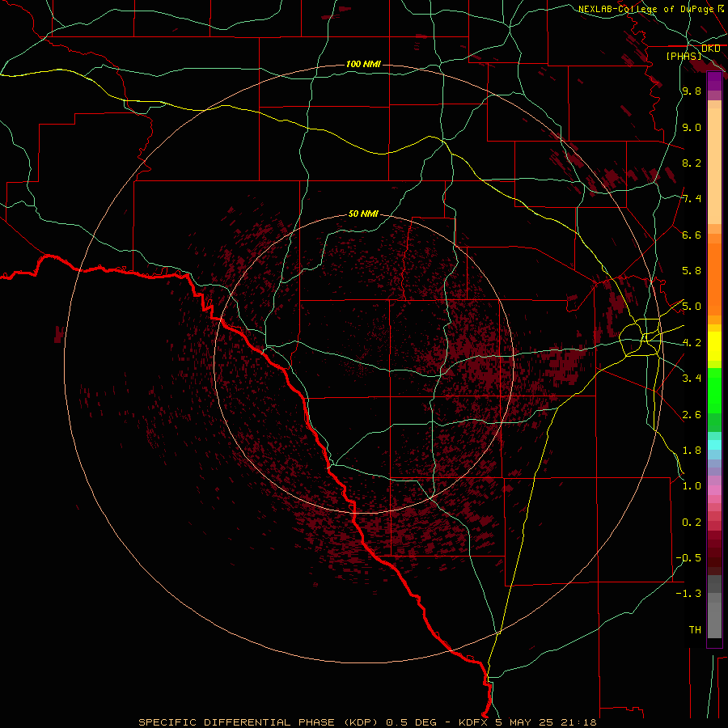Select the 5.0 value on the scale
This screenshot has height=728, width=728.
click(692, 307)
